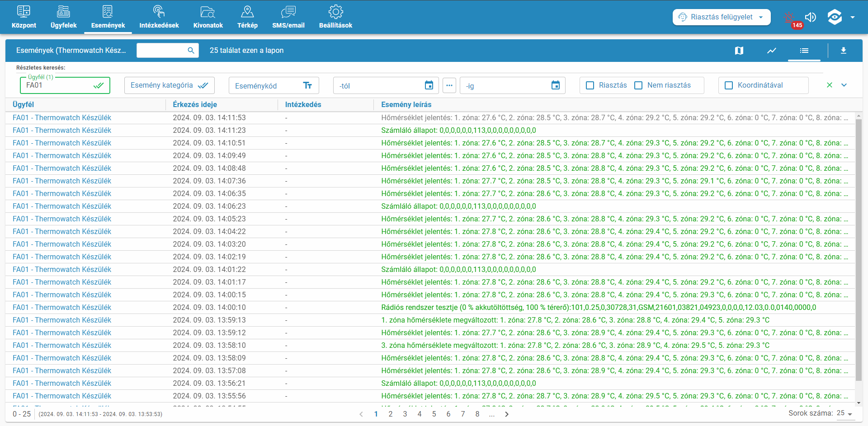Open more pages ellipsis
868x426 pixels.
tap(491, 414)
